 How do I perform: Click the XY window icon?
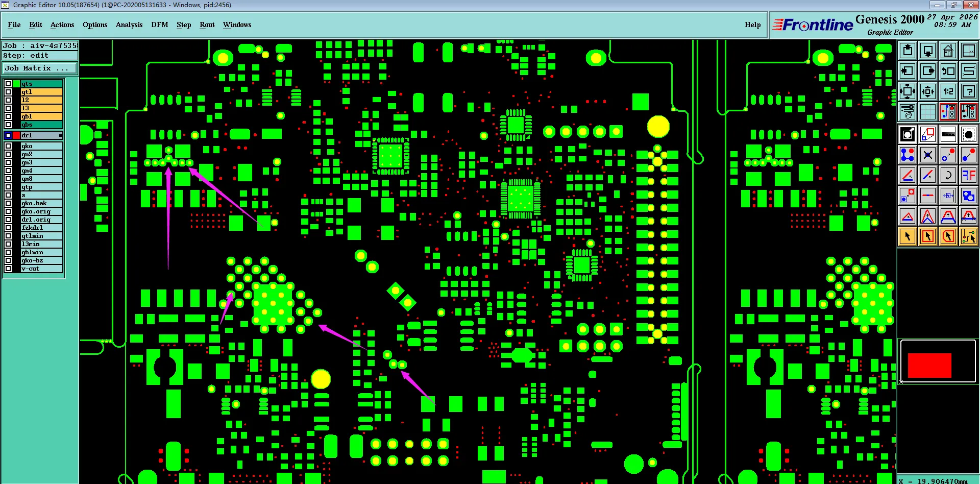(968, 51)
